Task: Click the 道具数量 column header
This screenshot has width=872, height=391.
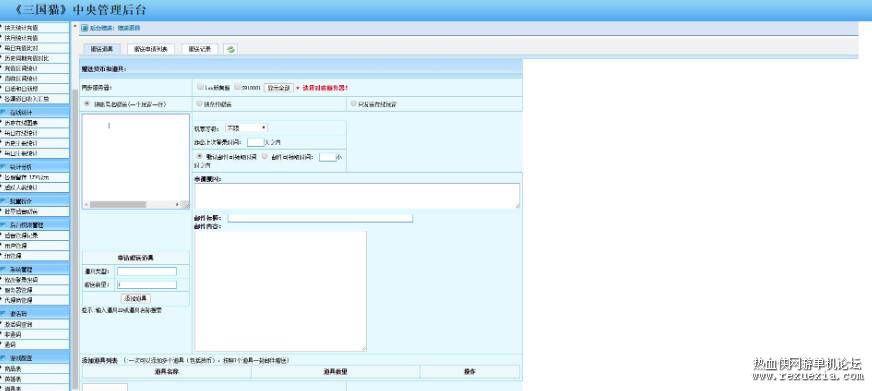Action: point(335,372)
